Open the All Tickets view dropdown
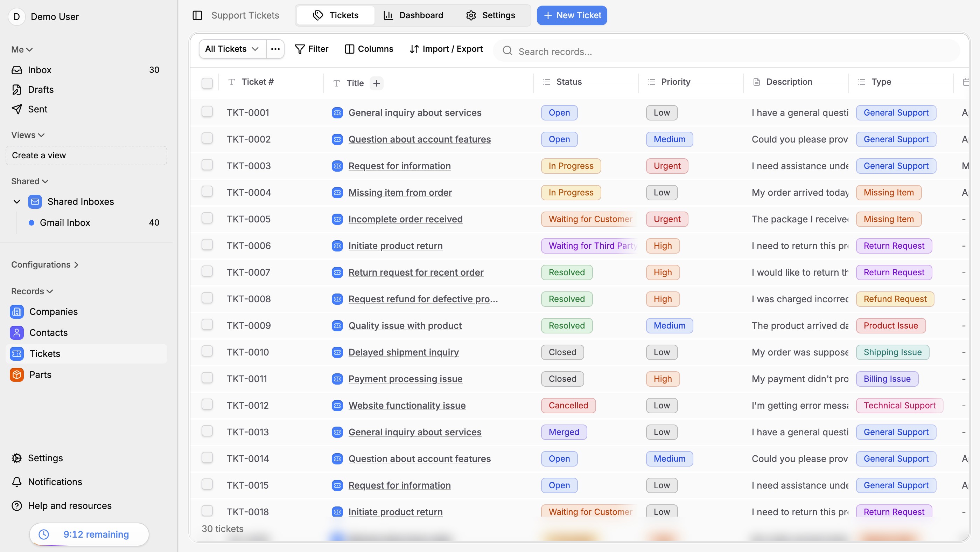This screenshot has height=552, width=980. [x=232, y=49]
